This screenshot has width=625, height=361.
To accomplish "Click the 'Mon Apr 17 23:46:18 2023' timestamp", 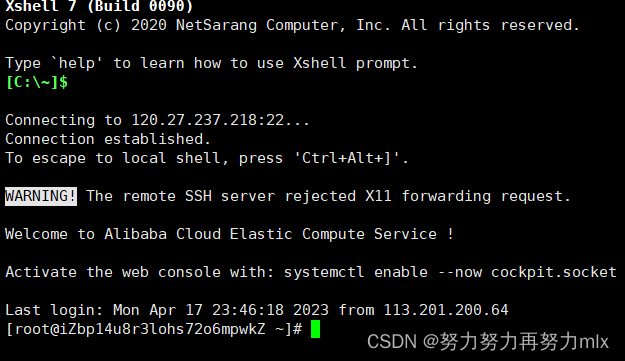I will click(221, 310).
